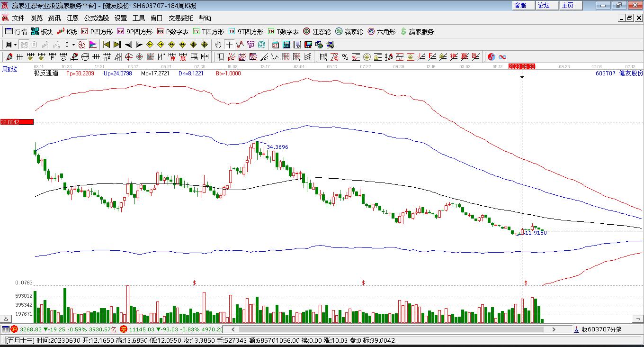This screenshot has width=644, height=347.
Task: Toggle the 极反通道 indicator button
Action: pos(46,73)
